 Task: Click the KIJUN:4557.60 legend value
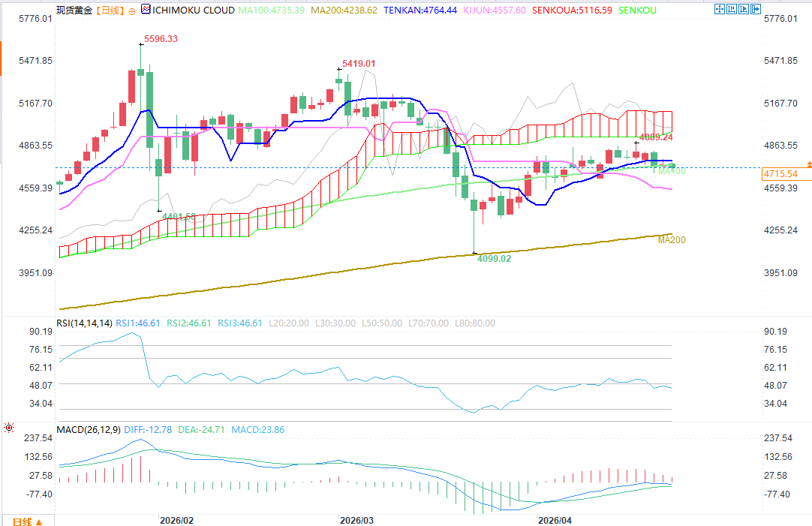tap(494, 11)
